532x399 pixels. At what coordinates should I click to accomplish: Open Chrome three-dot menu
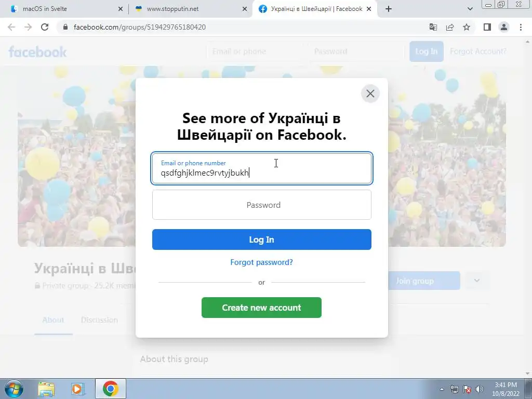[521, 27]
